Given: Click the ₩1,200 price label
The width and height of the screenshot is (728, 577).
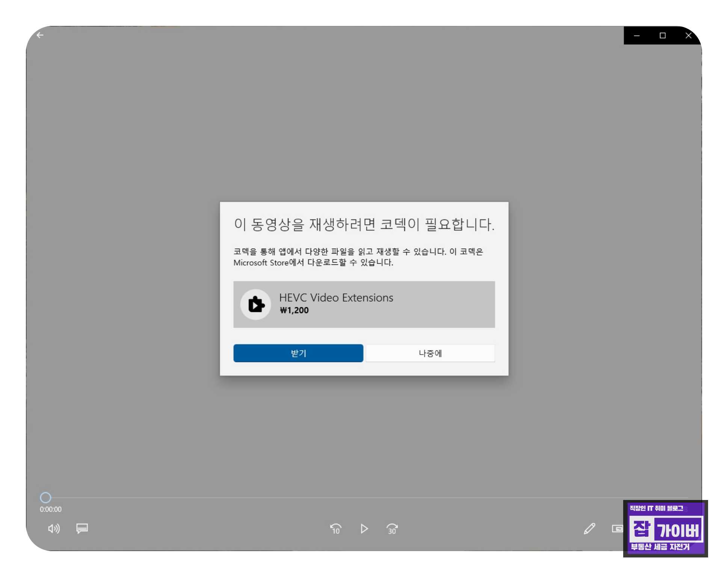Looking at the screenshot, I should (294, 310).
